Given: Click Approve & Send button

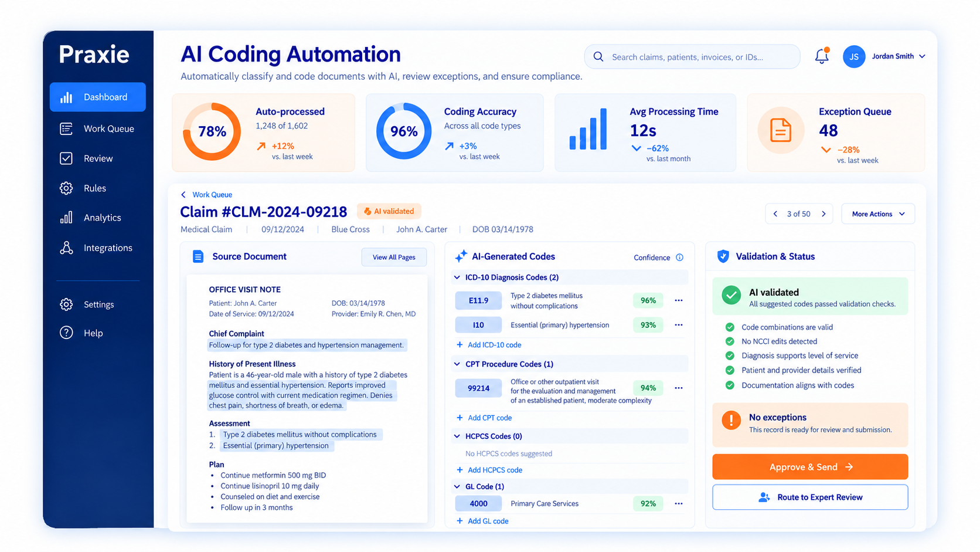Looking at the screenshot, I should [810, 467].
